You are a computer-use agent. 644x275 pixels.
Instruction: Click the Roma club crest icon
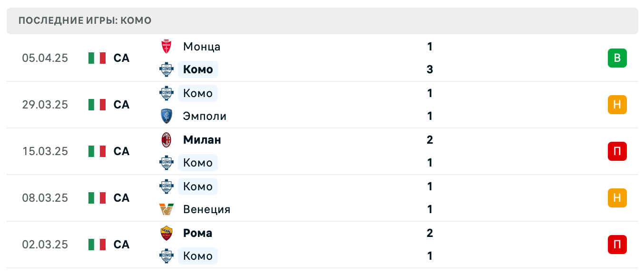[166, 233]
